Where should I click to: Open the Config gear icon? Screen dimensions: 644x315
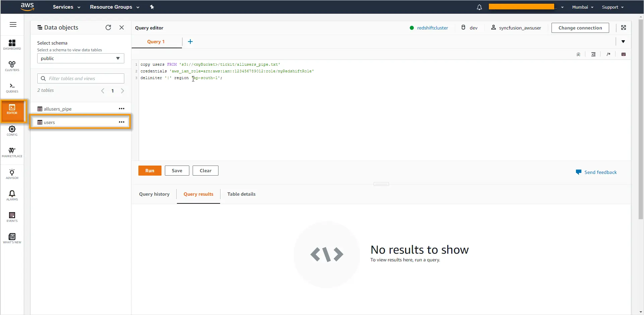(12, 131)
